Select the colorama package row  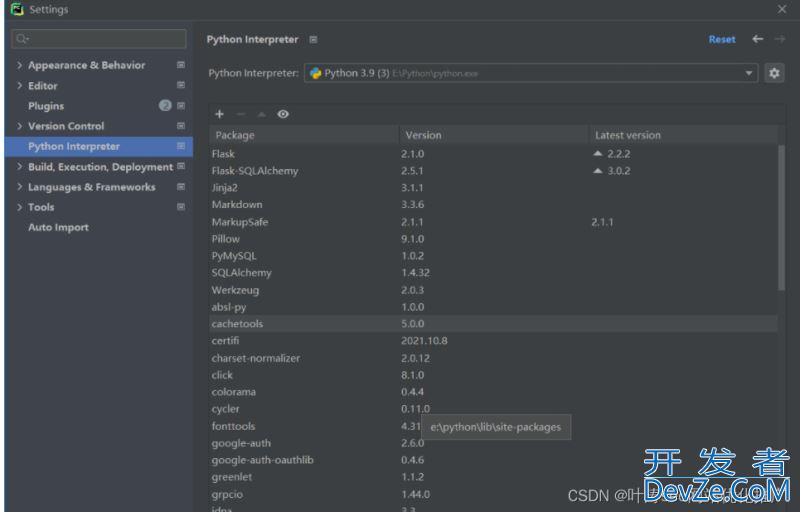click(x=493, y=392)
